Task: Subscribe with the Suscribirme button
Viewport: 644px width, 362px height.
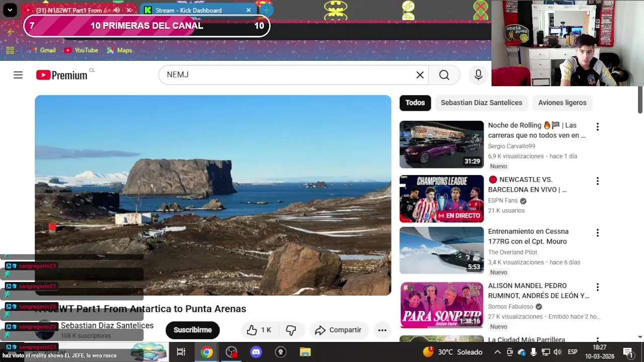Action: [x=193, y=330]
